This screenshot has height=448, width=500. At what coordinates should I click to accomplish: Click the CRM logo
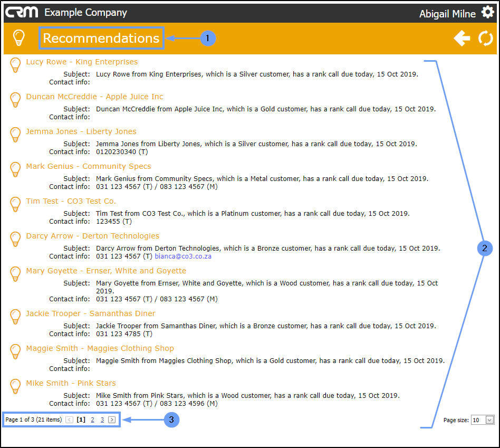pos(22,12)
